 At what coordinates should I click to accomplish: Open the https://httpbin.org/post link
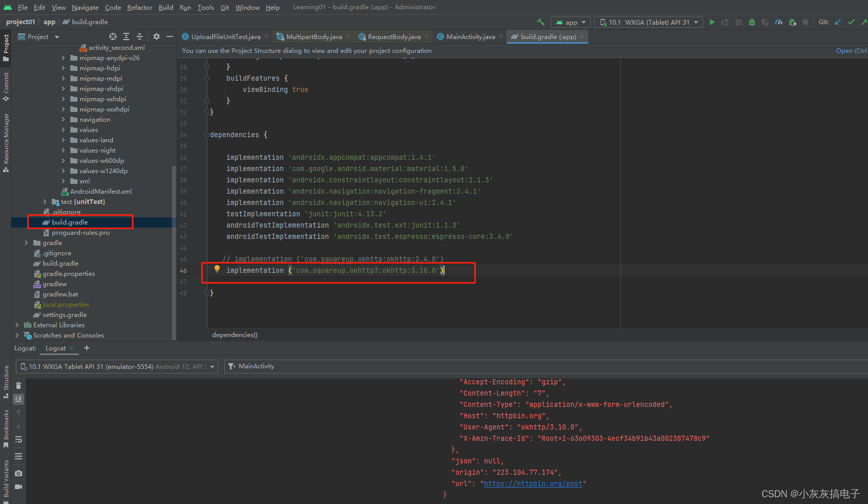pos(533,483)
